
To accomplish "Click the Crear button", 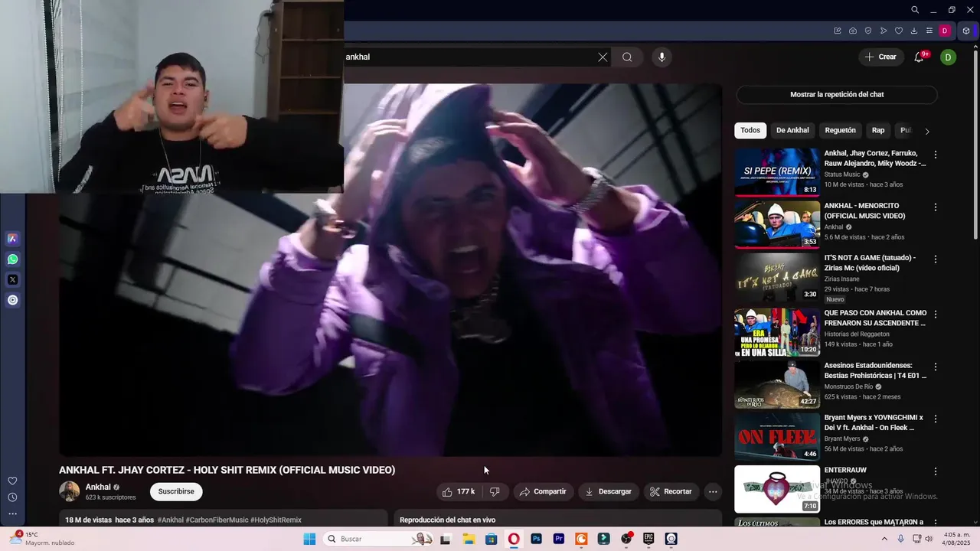I will tap(880, 57).
